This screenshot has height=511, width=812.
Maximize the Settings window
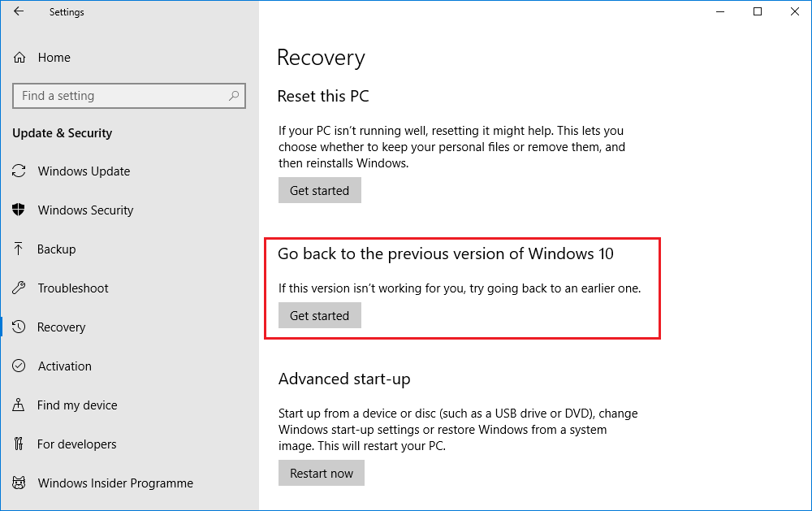click(758, 11)
